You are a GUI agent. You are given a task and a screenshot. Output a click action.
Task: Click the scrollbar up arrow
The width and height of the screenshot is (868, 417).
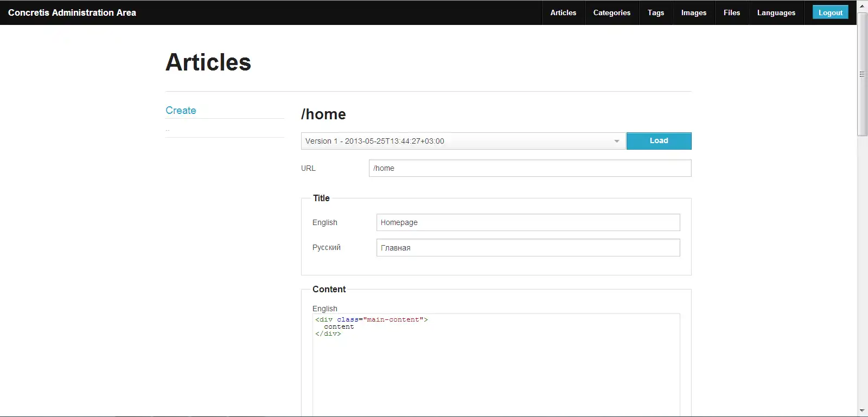click(862, 6)
